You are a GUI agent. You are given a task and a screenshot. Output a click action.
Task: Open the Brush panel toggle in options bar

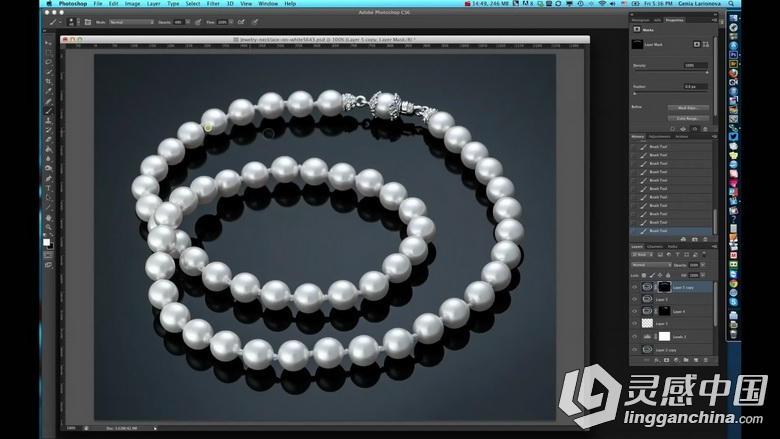[88, 22]
